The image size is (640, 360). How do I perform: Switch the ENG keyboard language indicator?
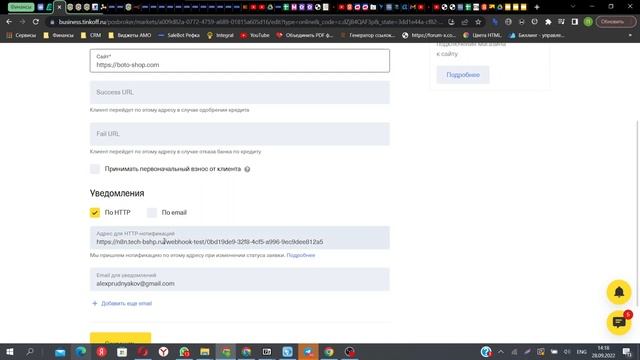pos(581,352)
